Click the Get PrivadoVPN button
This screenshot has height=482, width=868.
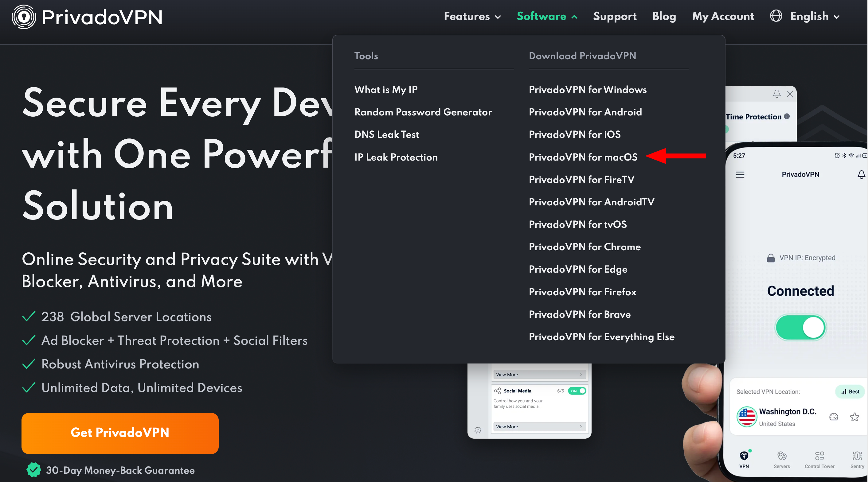[x=120, y=433]
